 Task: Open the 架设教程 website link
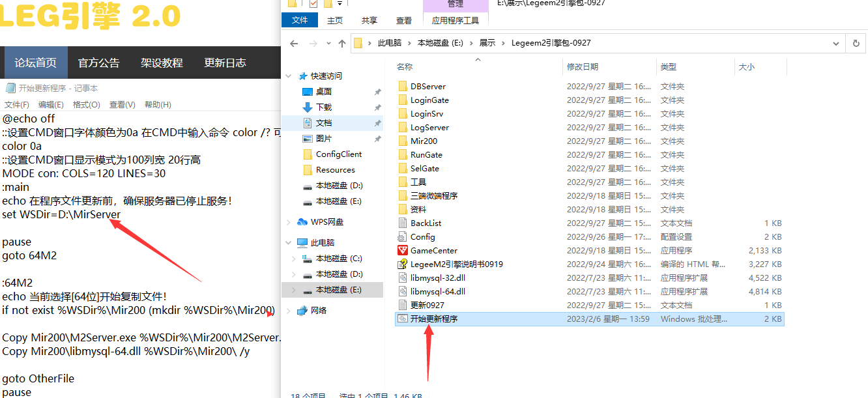pos(162,63)
